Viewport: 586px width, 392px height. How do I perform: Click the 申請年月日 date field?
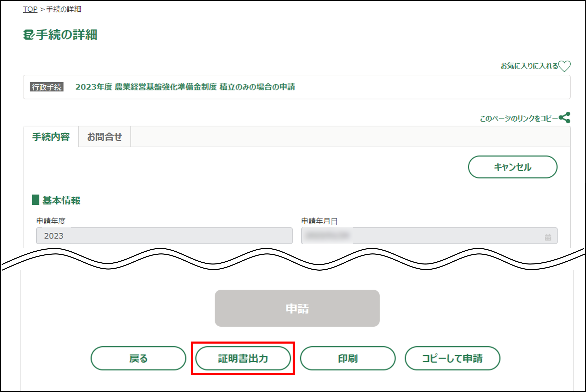423,236
